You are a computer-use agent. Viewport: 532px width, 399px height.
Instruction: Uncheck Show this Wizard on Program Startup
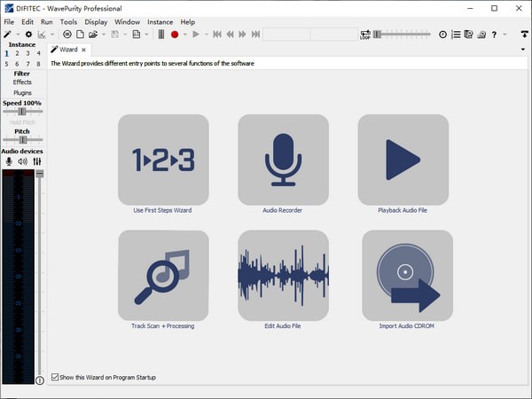coord(55,378)
